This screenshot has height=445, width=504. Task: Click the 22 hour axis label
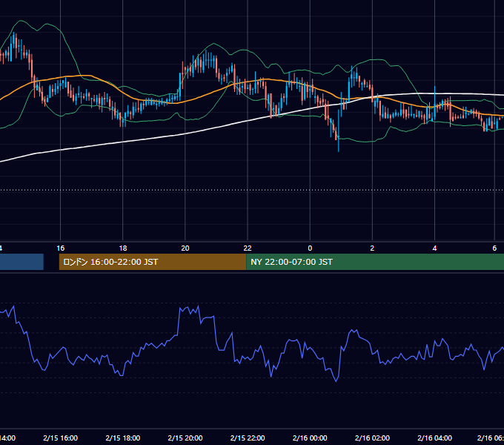pyautogui.click(x=248, y=248)
